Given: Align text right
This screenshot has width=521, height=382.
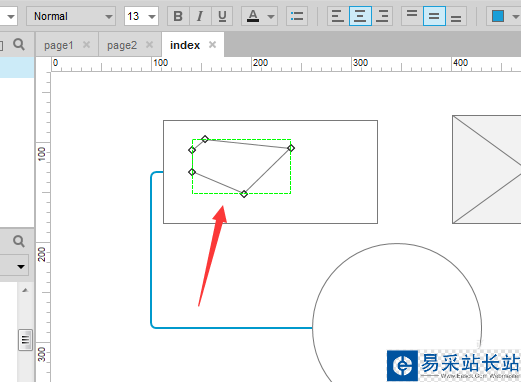Looking at the screenshot, I should point(382,16).
